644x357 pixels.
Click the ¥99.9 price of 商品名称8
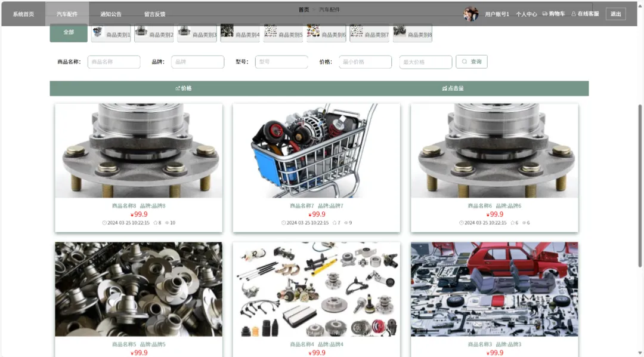[139, 214]
